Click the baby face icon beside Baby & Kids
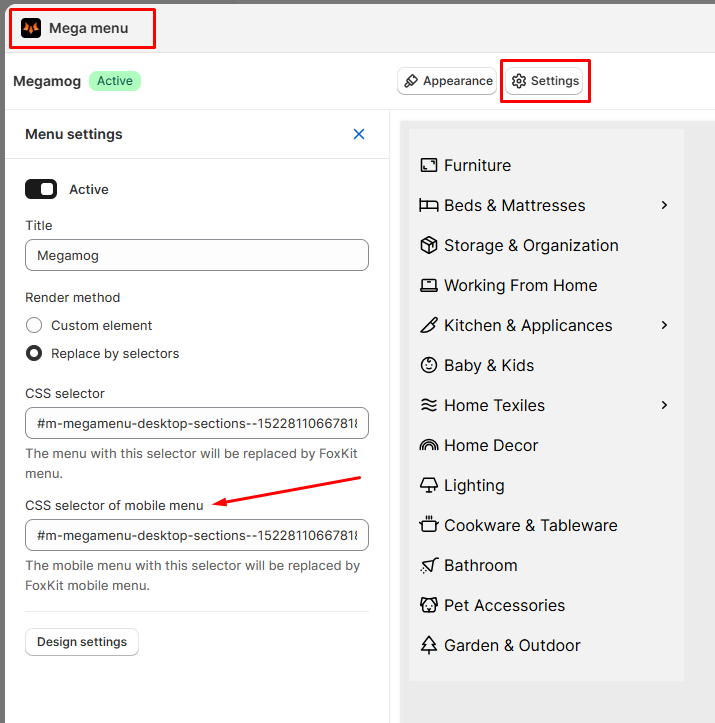715x723 pixels. pyautogui.click(x=428, y=365)
